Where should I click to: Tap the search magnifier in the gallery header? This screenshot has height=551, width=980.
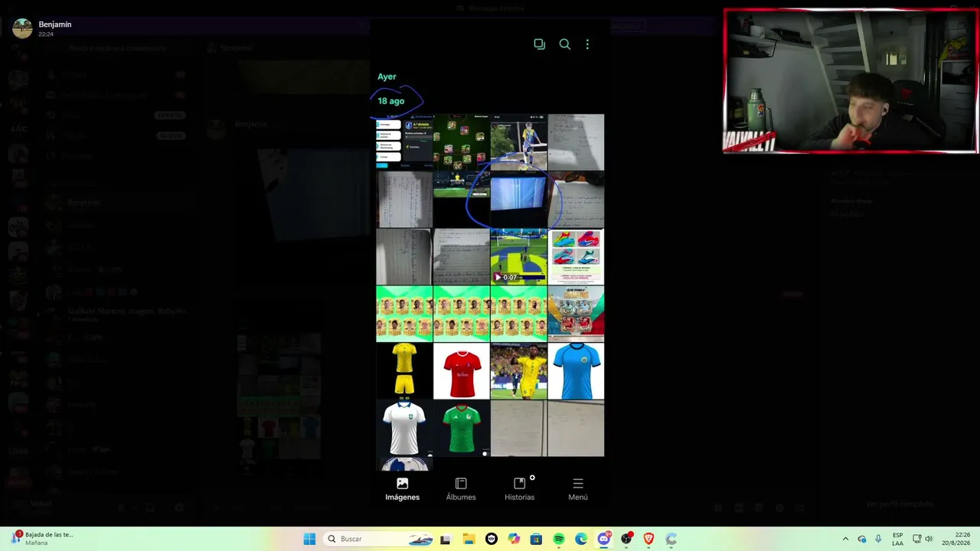(x=564, y=44)
